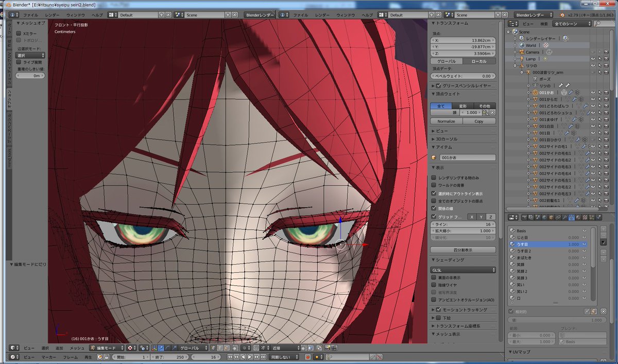Click the 001かお wrench modifier icon
Image resolution: width=618 pixels, height=364 pixels.
click(x=571, y=93)
